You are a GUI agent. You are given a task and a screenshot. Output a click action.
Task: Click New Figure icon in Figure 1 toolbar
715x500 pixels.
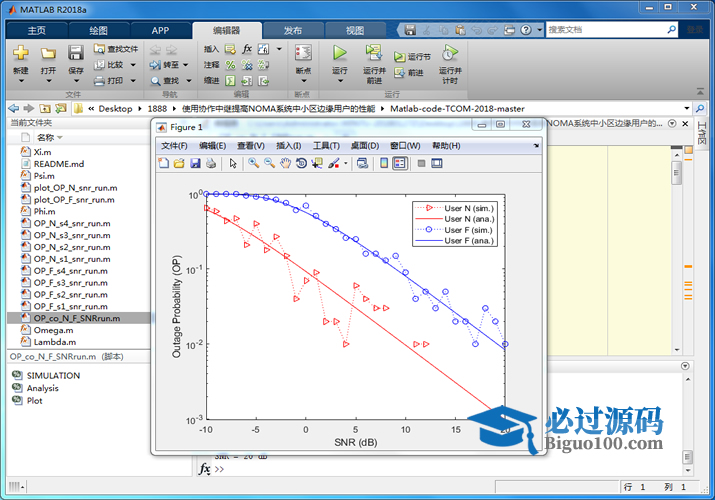164,163
